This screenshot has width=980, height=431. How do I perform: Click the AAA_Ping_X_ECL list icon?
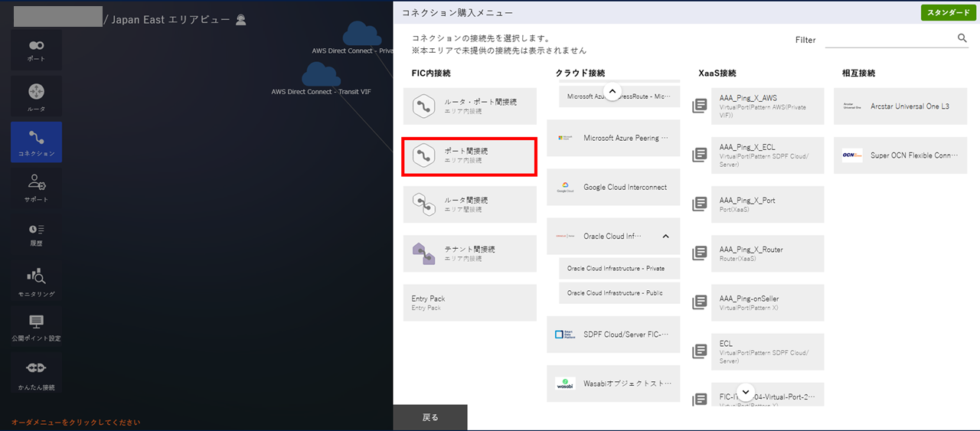699,155
